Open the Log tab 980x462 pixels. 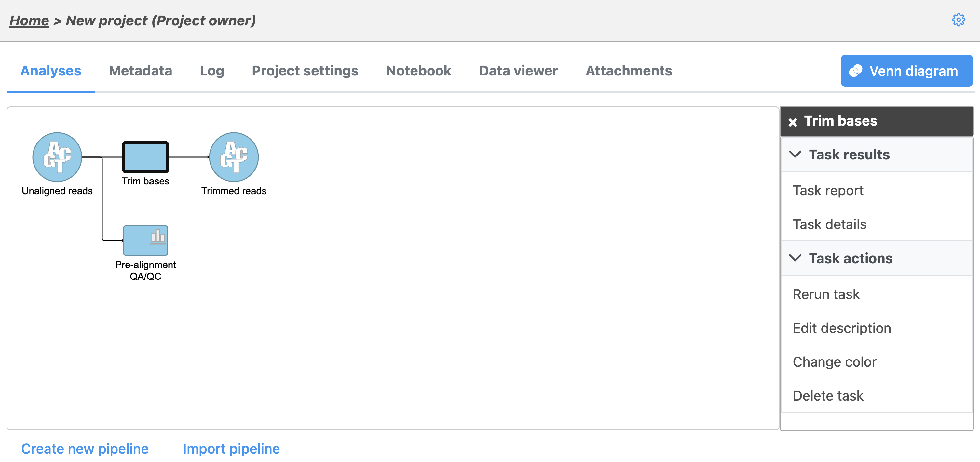212,71
